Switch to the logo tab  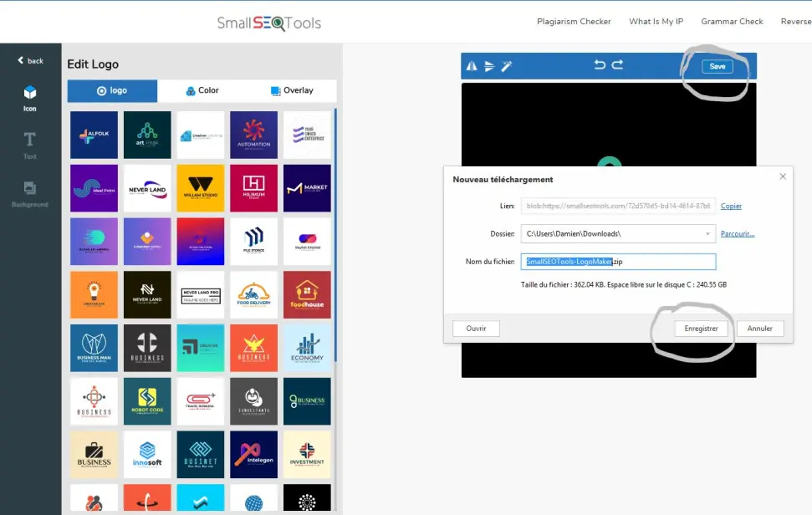pos(112,90)
